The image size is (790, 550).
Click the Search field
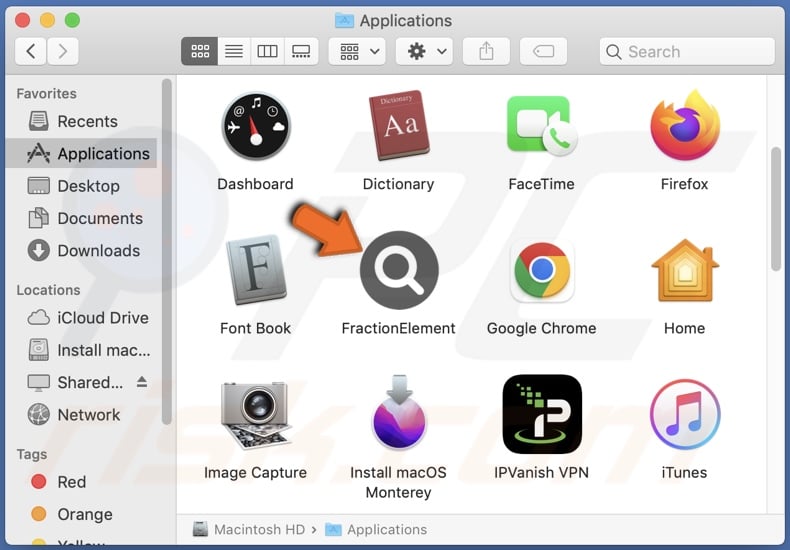click(x=687, y=51)
